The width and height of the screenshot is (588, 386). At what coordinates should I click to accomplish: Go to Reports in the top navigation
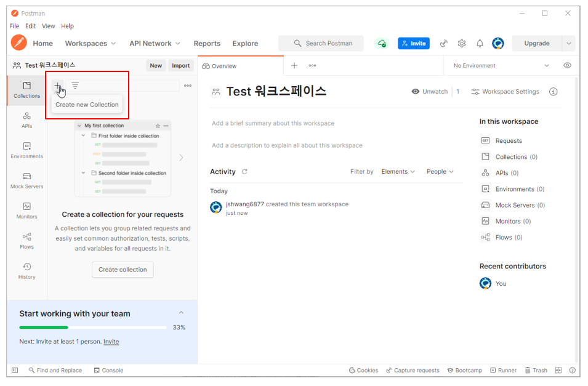(x=207, y=44)
